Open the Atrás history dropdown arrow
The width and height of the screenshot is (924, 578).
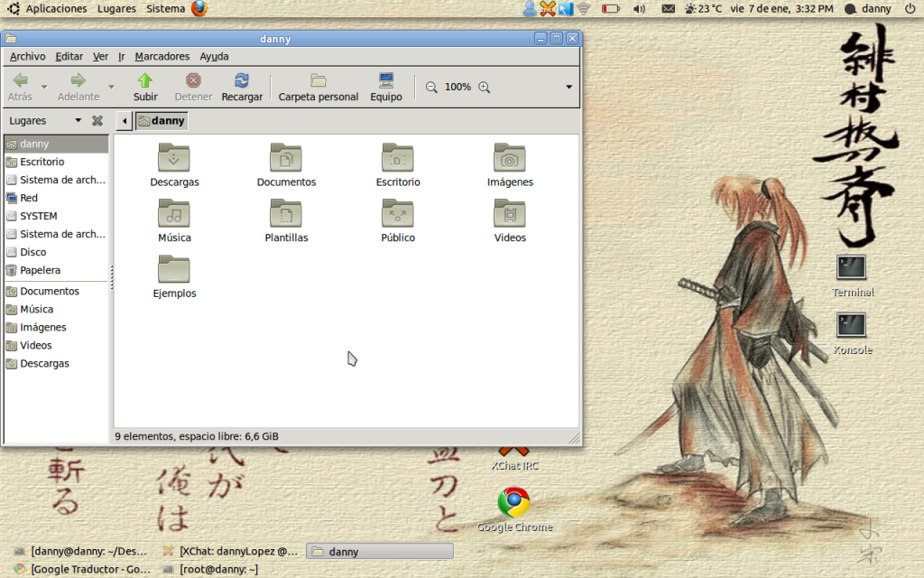(44, 88)
